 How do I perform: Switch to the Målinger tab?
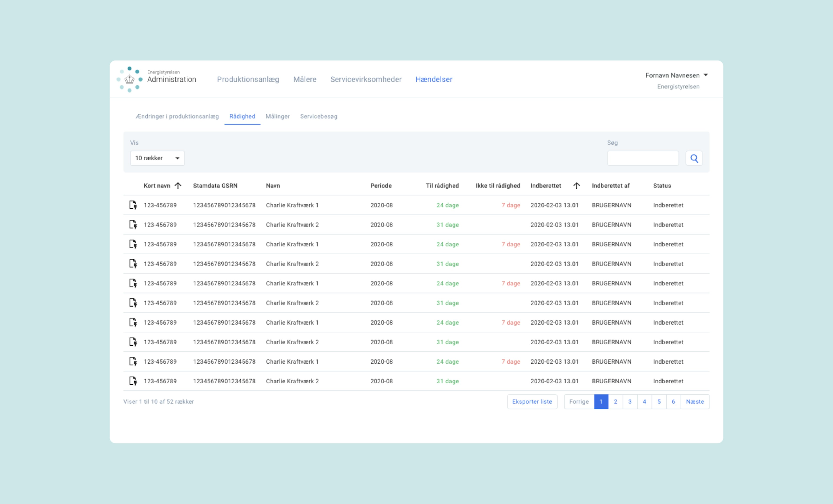tap(277, 116)
